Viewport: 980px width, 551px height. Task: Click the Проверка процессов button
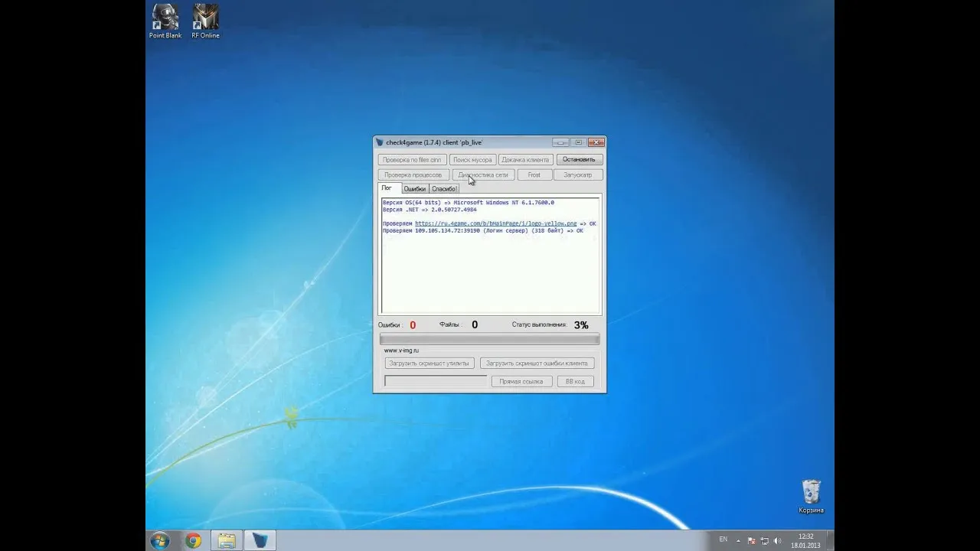point(413,175)
